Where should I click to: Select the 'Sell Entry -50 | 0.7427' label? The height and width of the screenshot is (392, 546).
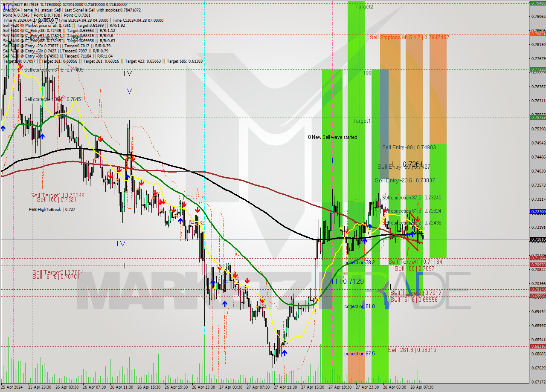[x=404, y=167]
